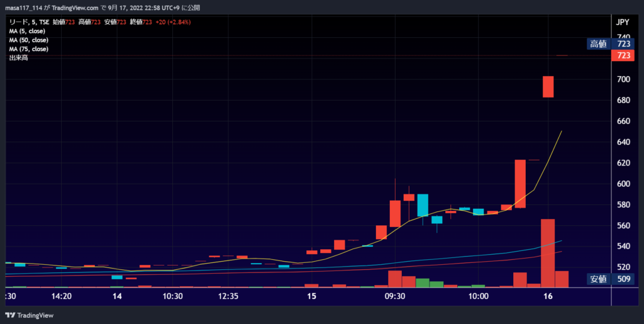The width and height of the screenshot is (644, 324).
Task: Click the MA (5, close) indicator label
Action: (27, 31)
